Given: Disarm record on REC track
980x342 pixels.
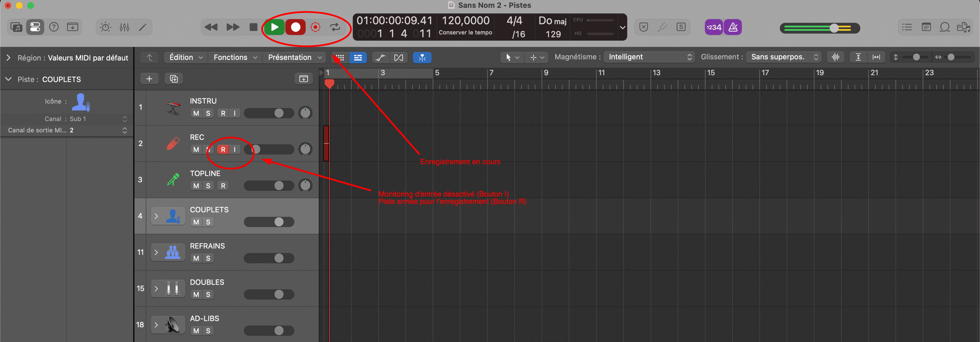Looking at the screenshot, I should [x=223, y=149].
